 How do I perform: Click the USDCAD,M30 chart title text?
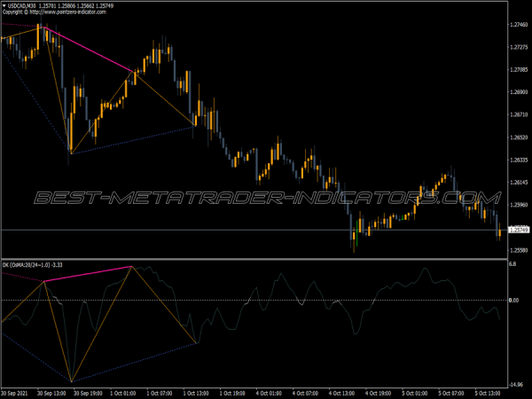21,6
